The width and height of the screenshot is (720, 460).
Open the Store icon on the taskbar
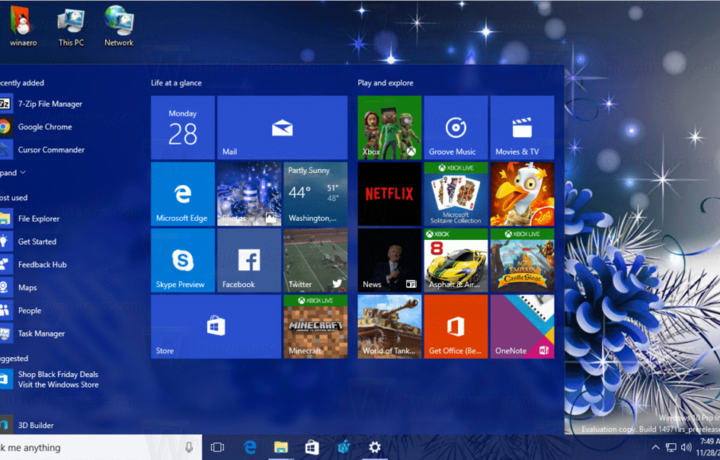coord(312,447)
